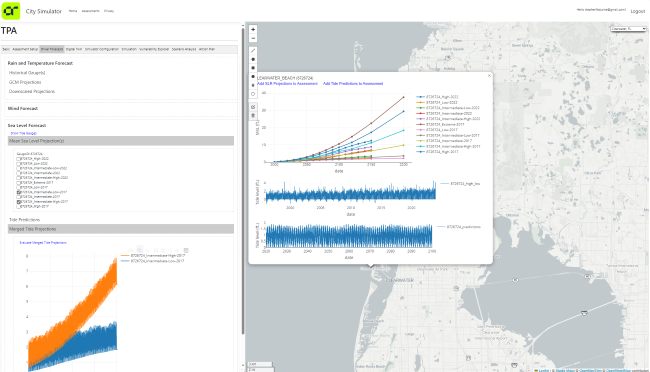Image resolution: width=650 pixels, height=372 pixels.
Task: Switch to the Simulation tab
Action: (x=129, y=49)
